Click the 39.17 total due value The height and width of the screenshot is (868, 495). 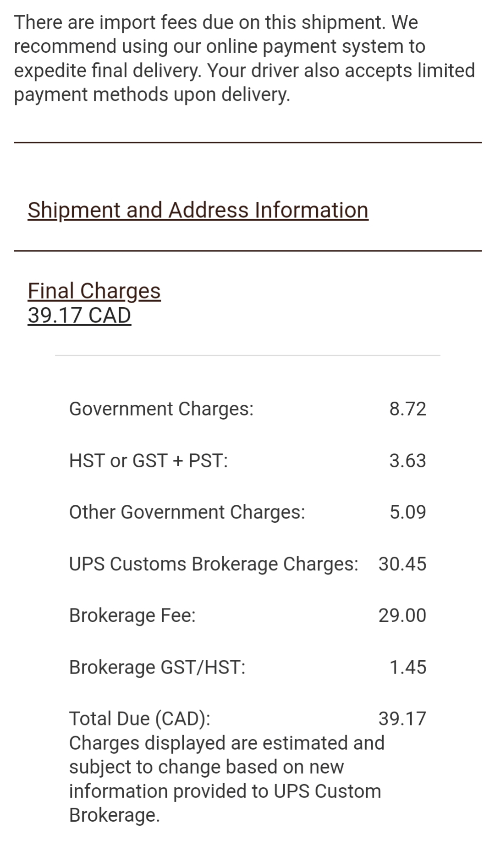click(x=402, y=719)
